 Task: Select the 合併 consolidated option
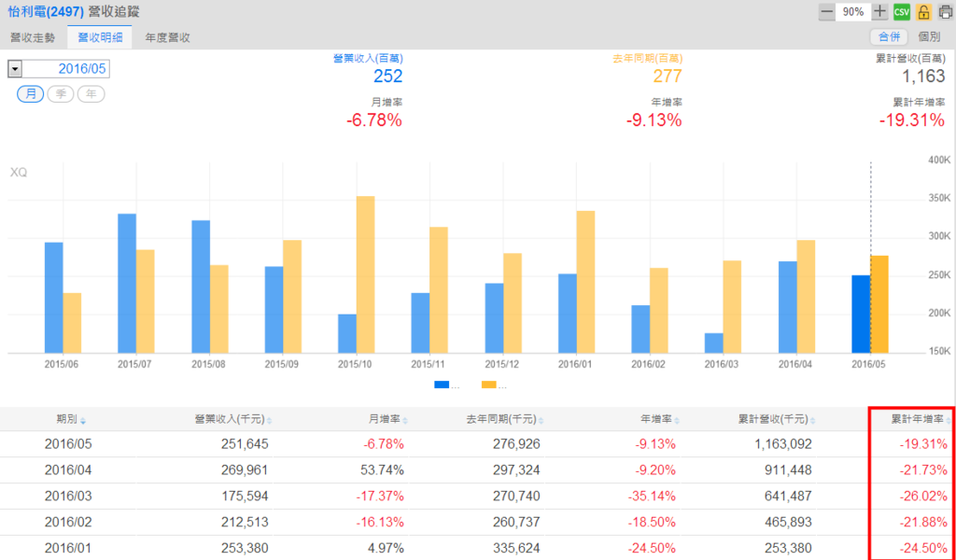[x=889, y=36]
